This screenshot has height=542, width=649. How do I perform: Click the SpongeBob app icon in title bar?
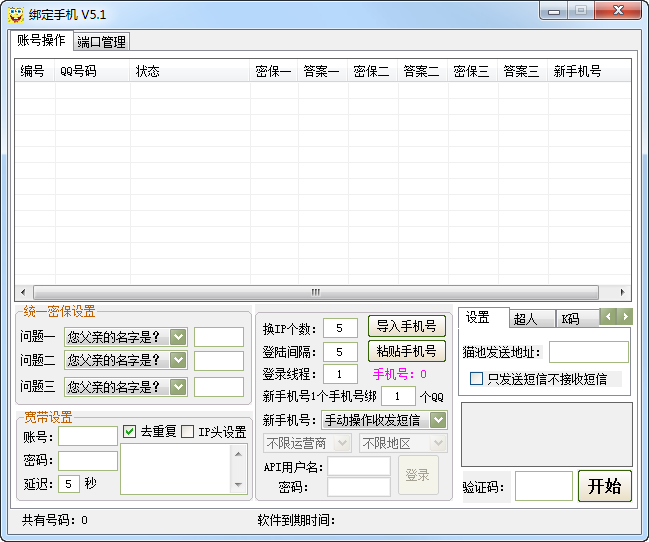tap(16, 15)
